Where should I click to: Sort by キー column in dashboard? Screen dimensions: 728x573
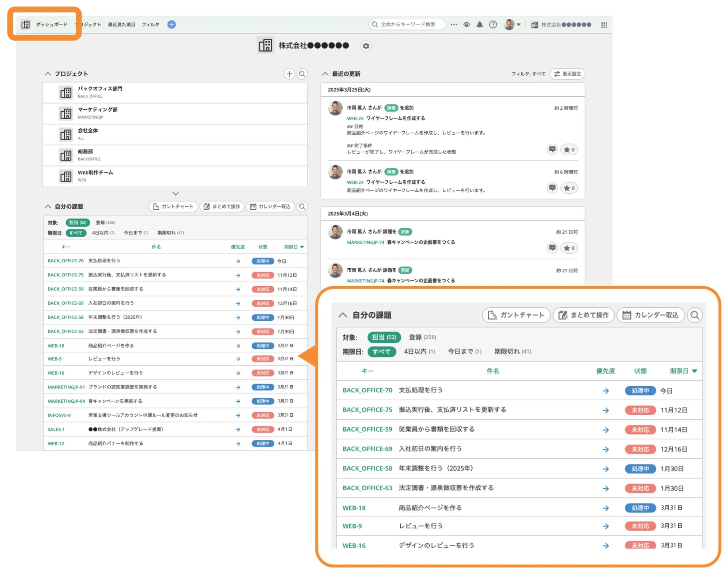66,247
